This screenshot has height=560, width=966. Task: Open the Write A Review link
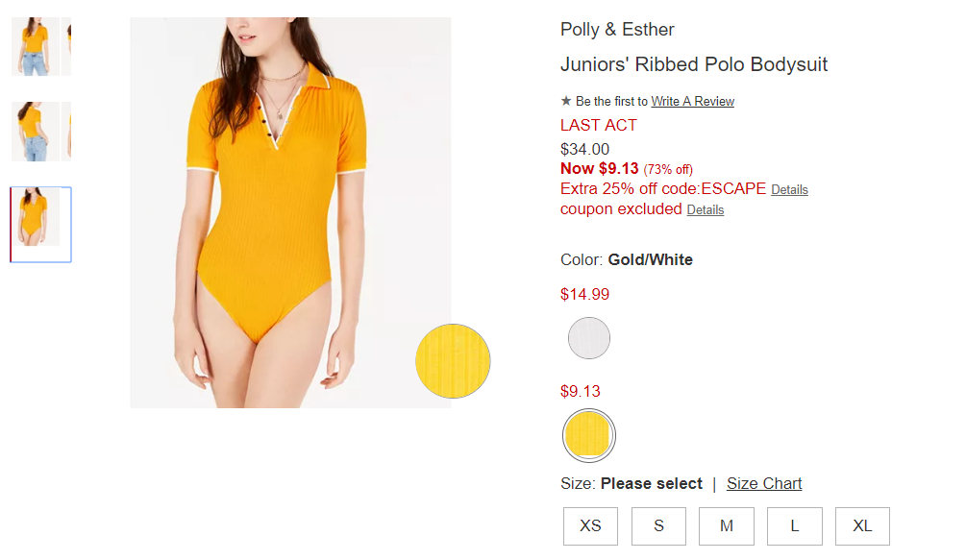692,101
